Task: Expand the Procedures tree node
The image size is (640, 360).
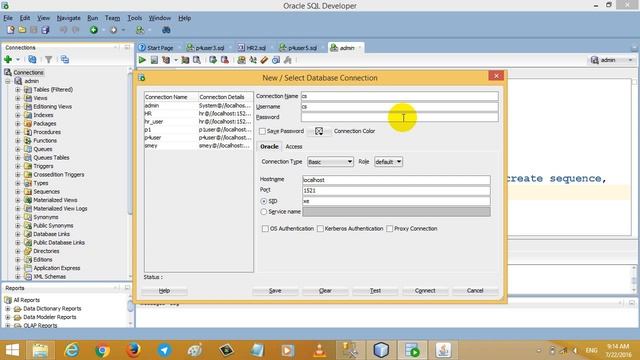Action: coord(18,132)
